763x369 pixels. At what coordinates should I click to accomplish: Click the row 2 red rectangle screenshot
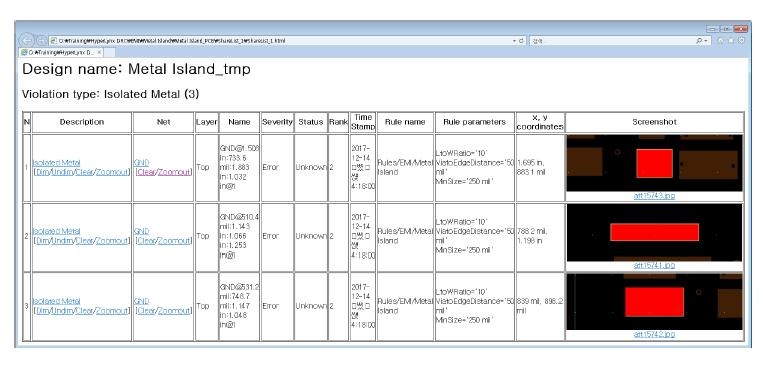click(x=654, y=232)
